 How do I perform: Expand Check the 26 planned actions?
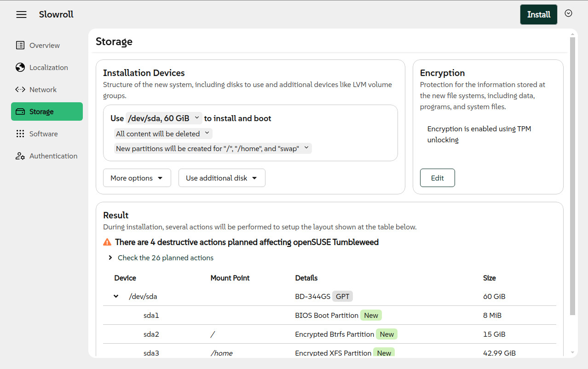pos(161,258)
